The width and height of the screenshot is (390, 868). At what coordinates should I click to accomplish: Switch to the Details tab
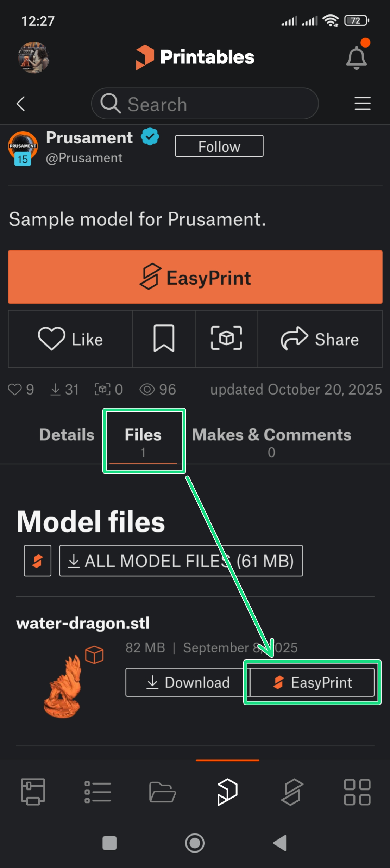(67, 435)
